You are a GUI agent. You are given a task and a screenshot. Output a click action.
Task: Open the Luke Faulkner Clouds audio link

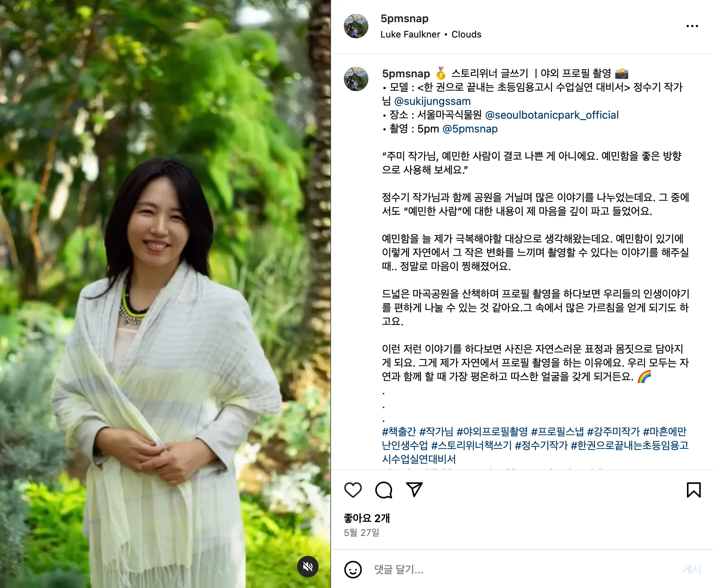pos(431,34)
